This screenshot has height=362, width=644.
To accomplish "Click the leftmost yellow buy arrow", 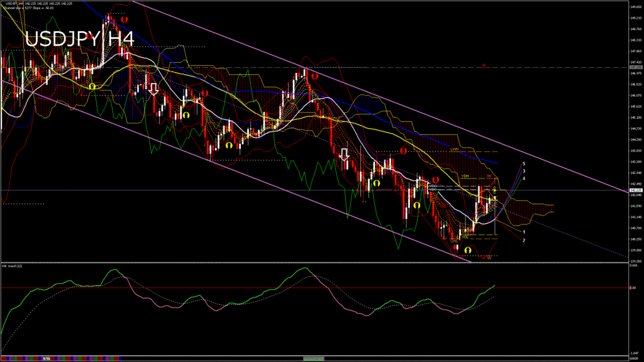I will click(x=92, y=87).
